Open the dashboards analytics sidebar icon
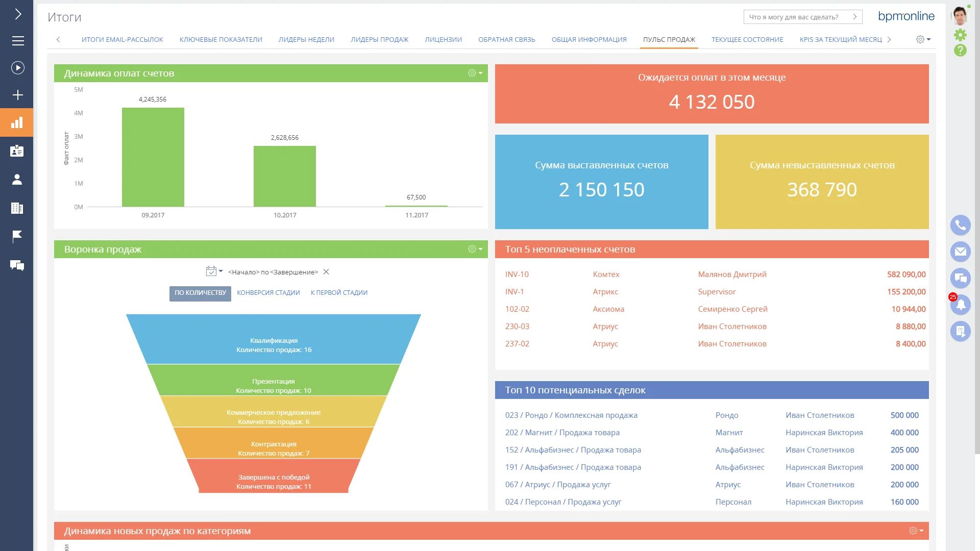Viewport: 980px width, 551px height. [17, 122]
